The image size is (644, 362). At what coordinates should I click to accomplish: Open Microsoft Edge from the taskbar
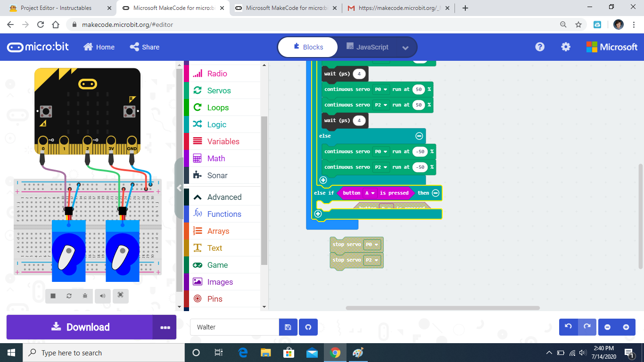coord(243,353)
